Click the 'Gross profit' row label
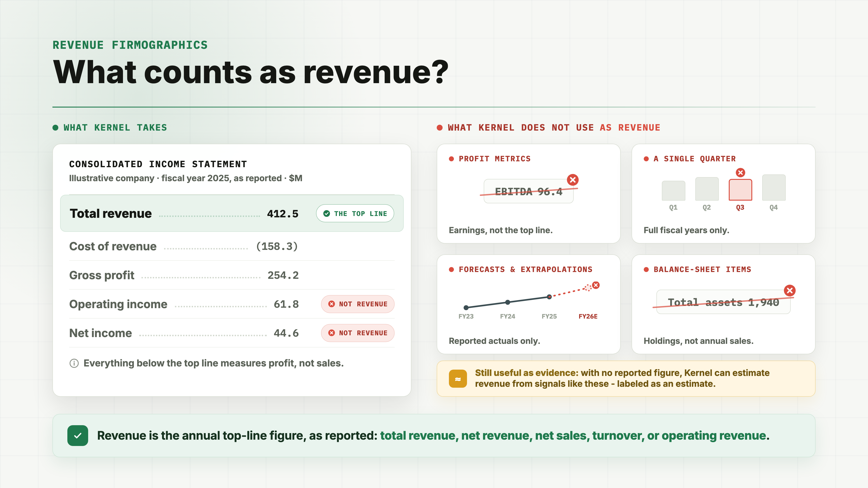The height and width of the screenshot is (488, 868). coord(102,275)
